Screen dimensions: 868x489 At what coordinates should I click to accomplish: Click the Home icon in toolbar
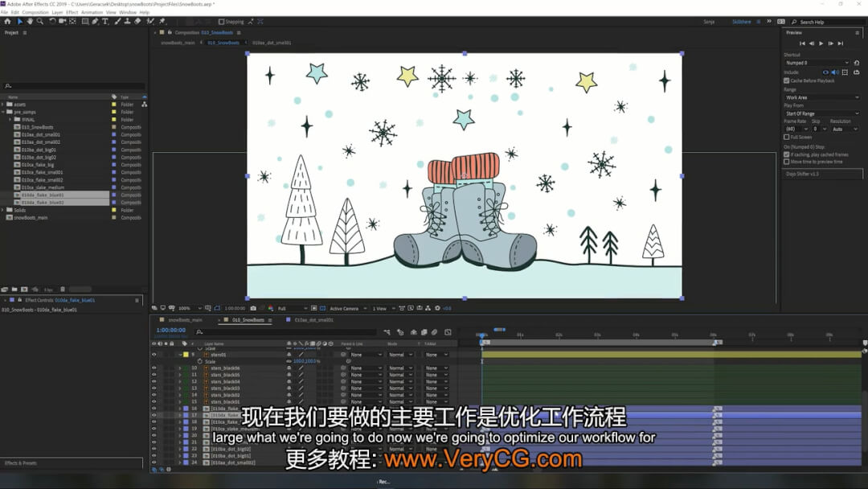(x=6, y=22)
